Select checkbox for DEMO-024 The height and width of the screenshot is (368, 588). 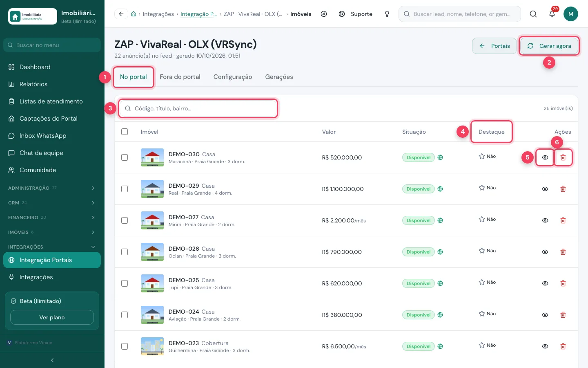point(125,315)
